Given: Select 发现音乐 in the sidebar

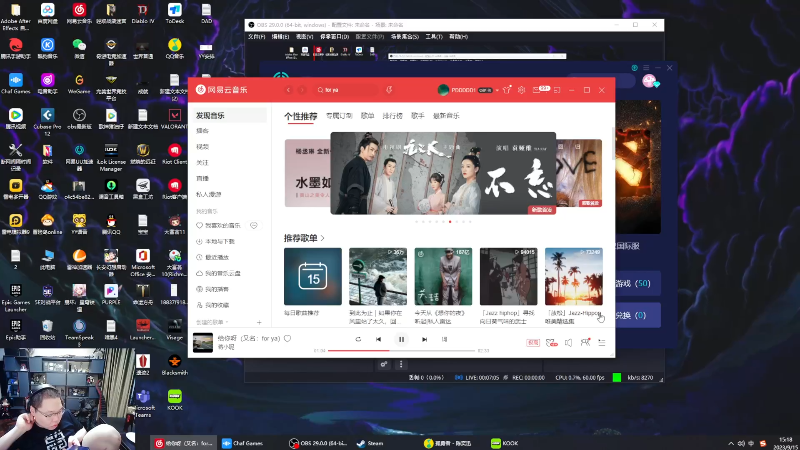Looking at the screenshot, I should [228, 115].
